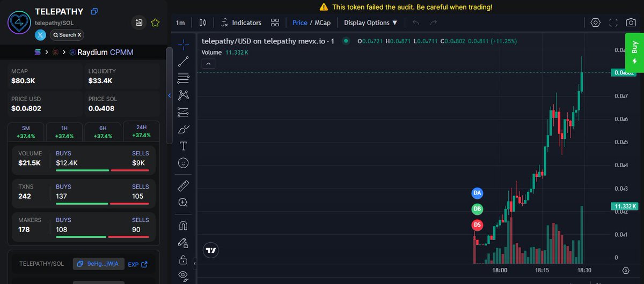
Task: Copy the TELEPATHY token name
Action: (x=94, y=11)
